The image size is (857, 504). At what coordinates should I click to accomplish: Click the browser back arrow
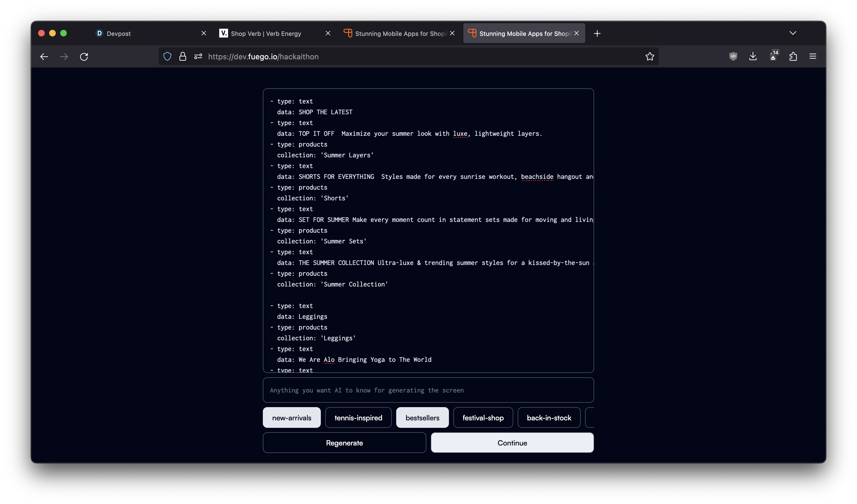44,57
